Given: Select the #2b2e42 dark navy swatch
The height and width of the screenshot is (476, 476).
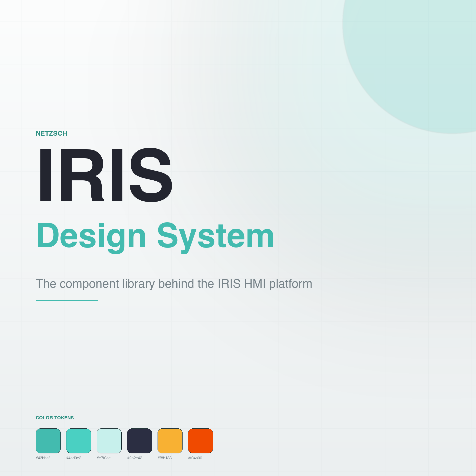Looking at the screenshot, I should point(139,441).
